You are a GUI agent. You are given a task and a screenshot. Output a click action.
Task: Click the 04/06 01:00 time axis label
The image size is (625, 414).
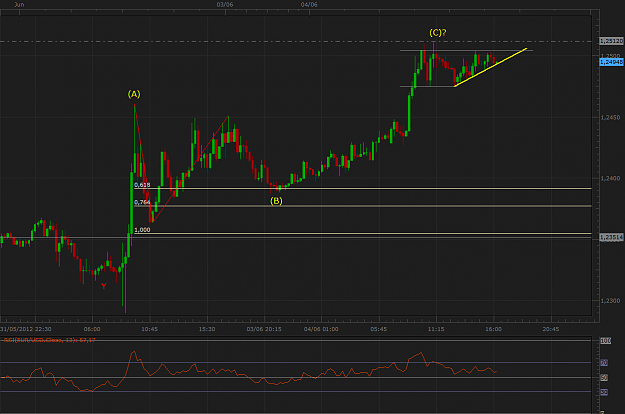[321, 329]
